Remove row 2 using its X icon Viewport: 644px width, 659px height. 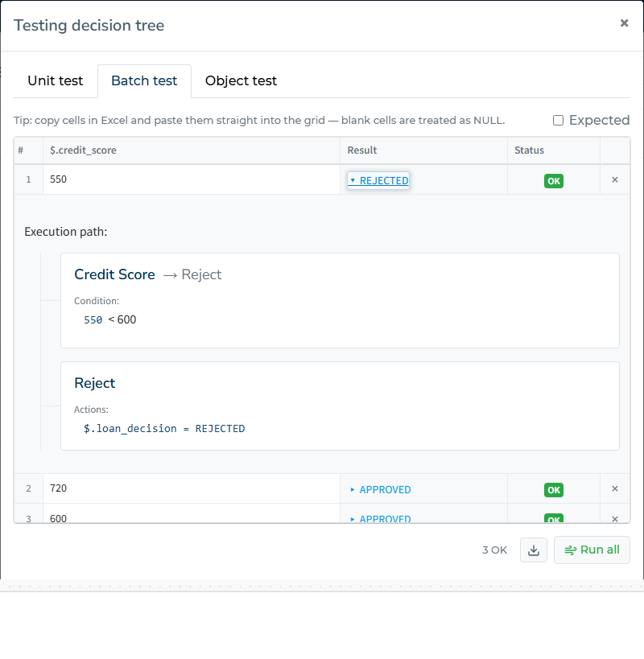tap(615, 488)
